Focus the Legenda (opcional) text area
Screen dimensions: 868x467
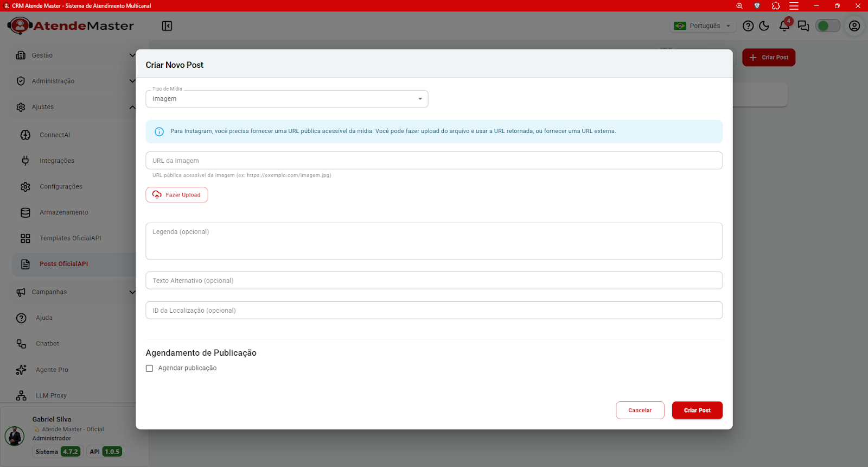[434, 241]
